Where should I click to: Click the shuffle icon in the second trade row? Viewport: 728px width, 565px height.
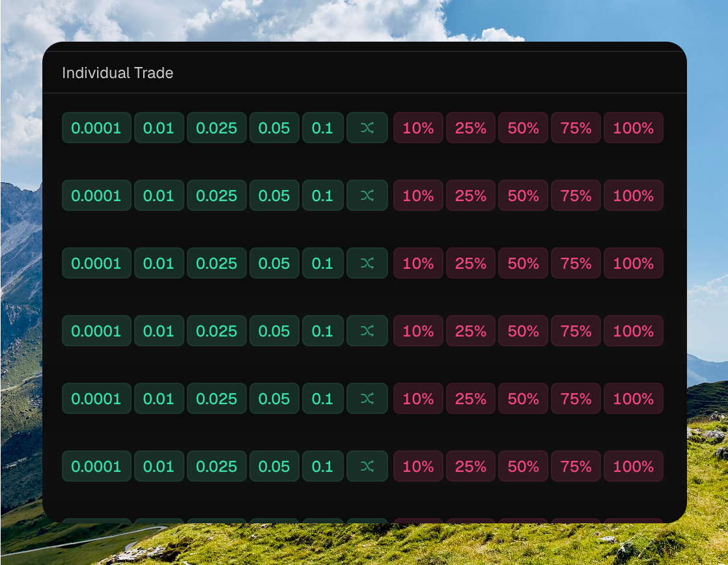[x=367, y=195]
